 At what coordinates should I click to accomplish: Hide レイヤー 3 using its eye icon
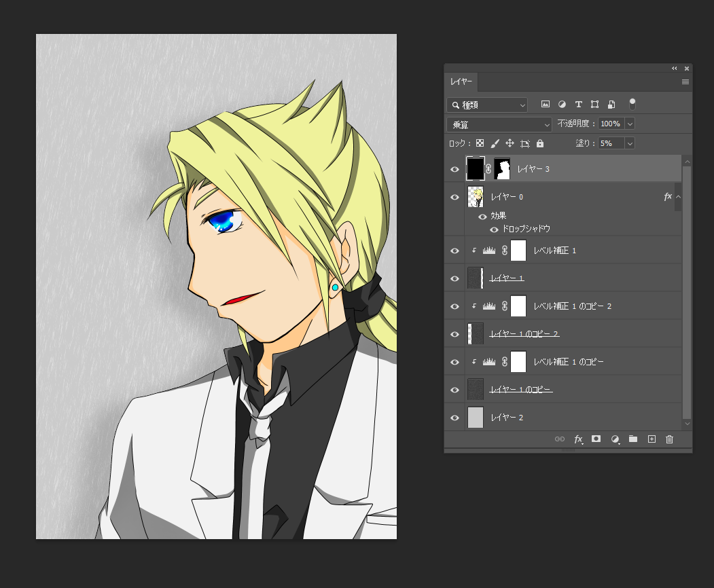pos(455,169)
